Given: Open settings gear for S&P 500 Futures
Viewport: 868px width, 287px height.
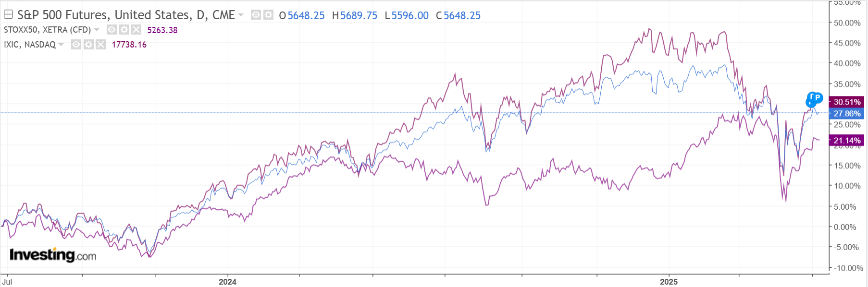Looking at the screenshot, I should pos(268,15).
